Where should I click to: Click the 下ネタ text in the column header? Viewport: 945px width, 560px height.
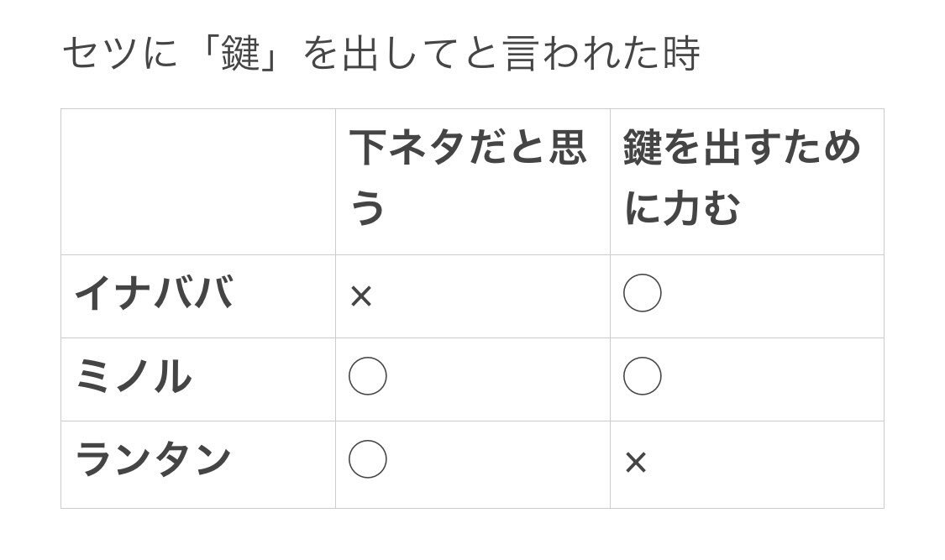408,148
